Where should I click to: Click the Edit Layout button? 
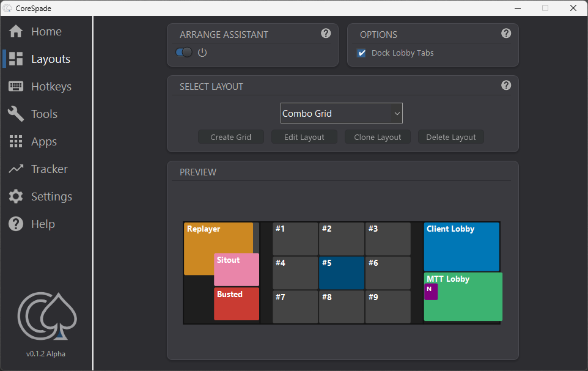coord(304,137)
